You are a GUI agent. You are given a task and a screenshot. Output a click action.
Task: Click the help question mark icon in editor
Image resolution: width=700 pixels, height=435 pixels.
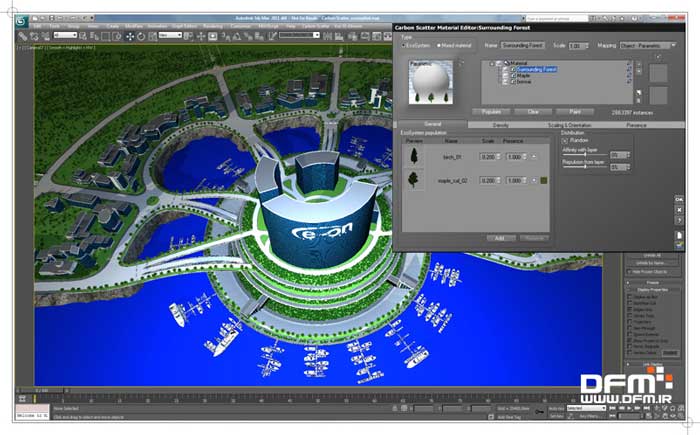[x=679, y=221]
